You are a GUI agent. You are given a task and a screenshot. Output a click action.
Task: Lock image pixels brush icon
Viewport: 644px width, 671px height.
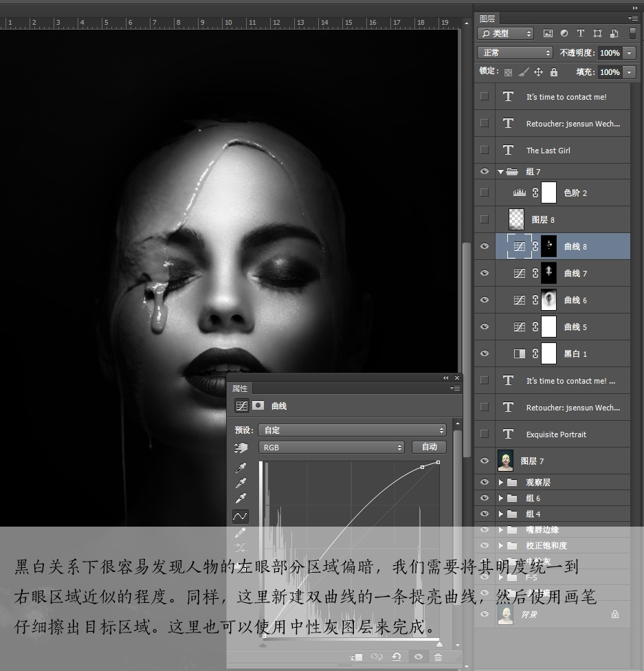click(x=523, y=72)
